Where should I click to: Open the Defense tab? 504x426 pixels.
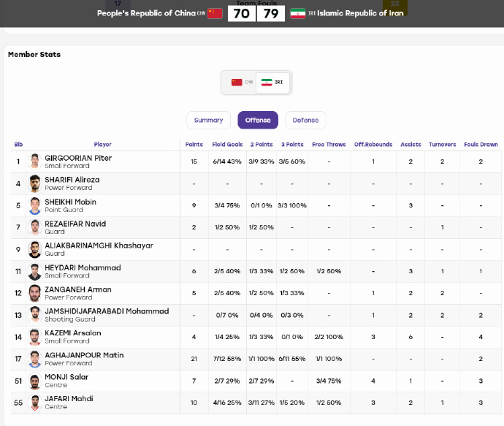[305, 121]
